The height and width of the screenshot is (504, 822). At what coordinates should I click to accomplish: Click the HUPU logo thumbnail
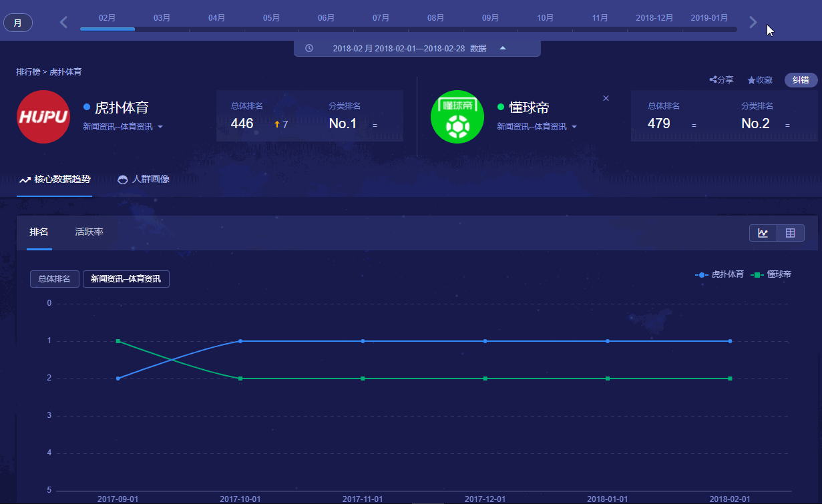point(43,117)
